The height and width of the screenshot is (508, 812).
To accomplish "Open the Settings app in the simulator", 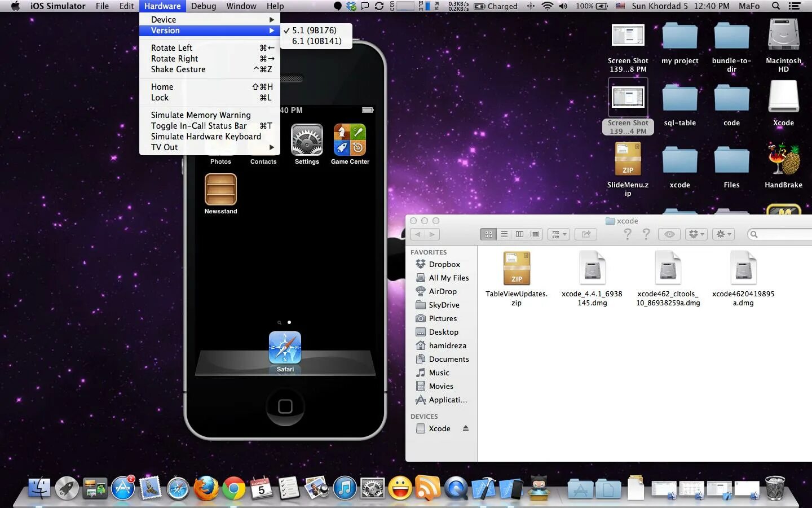I will (307, 140).
